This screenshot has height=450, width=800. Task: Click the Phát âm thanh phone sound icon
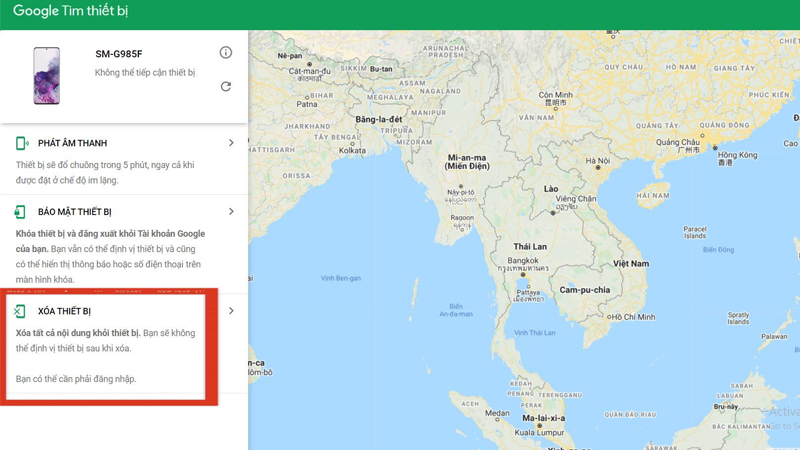coord(21,143)
